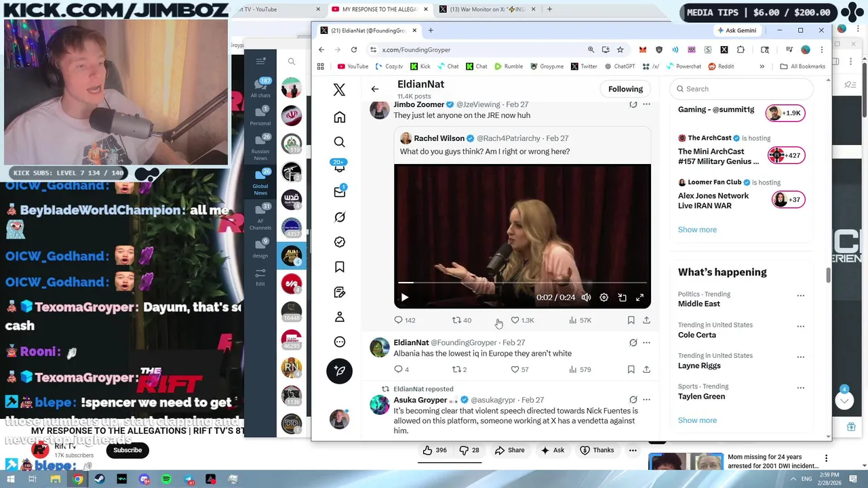Click the Chrome address bar URL

416,49
